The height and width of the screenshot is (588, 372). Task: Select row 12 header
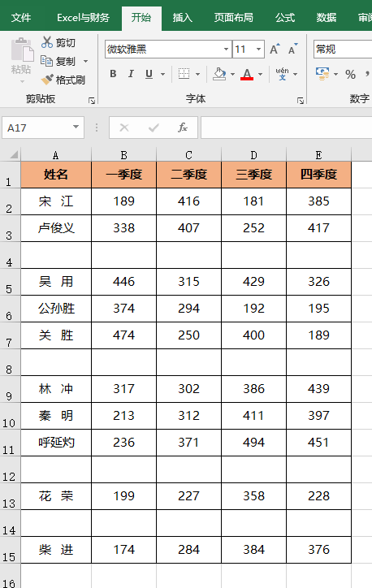click(x=10, y=469)
